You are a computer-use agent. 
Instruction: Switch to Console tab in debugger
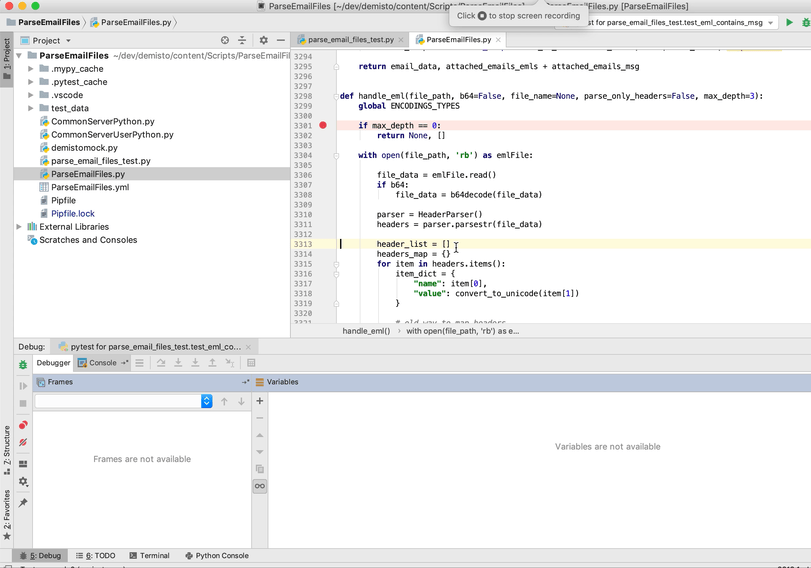point(102,363)
